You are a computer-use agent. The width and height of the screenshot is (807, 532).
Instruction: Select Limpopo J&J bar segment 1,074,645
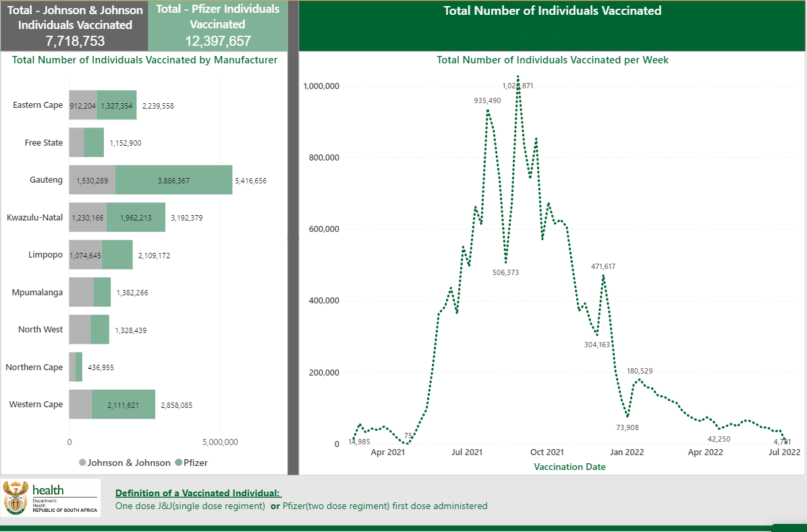[x=86, y=255]
